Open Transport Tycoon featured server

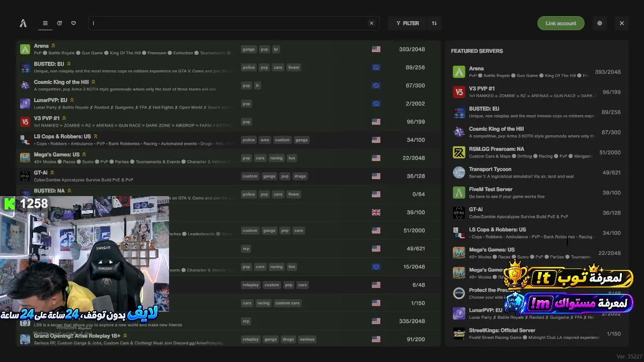click(490, 169)
